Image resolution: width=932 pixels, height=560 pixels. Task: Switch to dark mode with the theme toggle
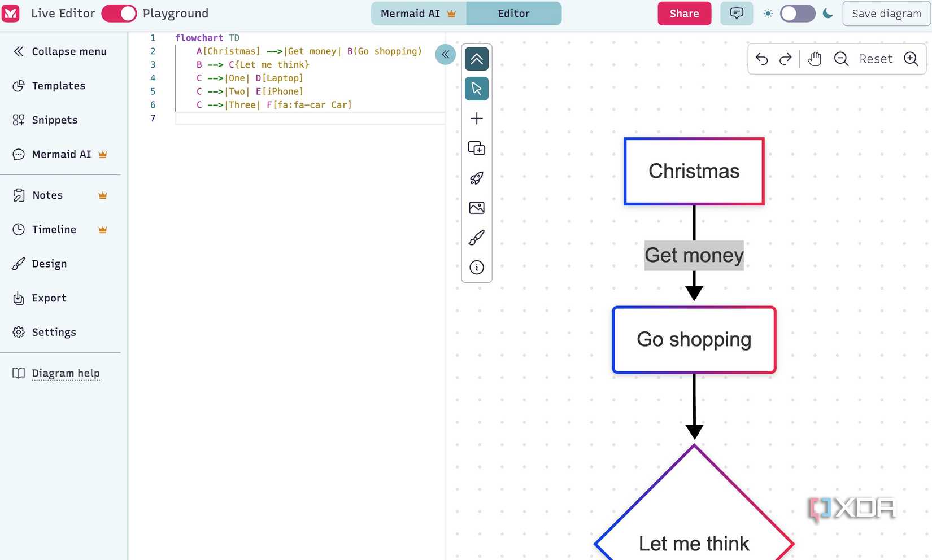[797, 12]
